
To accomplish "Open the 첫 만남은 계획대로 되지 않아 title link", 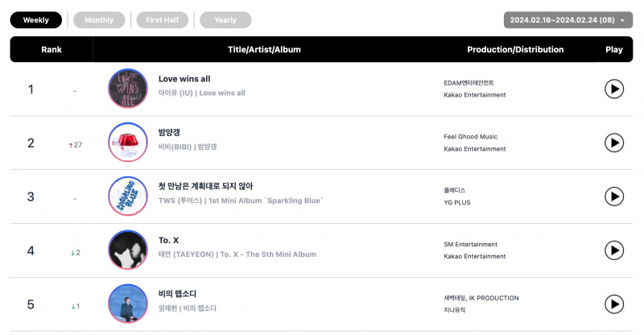I will [x=206, y=186].
